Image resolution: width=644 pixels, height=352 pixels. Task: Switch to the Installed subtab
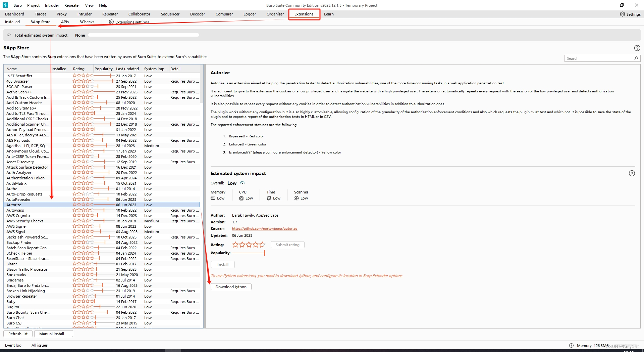coord(12,22)
